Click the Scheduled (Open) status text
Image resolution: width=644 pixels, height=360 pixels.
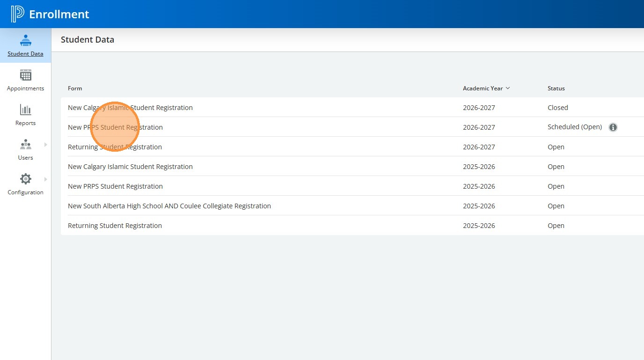tap(575, 127)
